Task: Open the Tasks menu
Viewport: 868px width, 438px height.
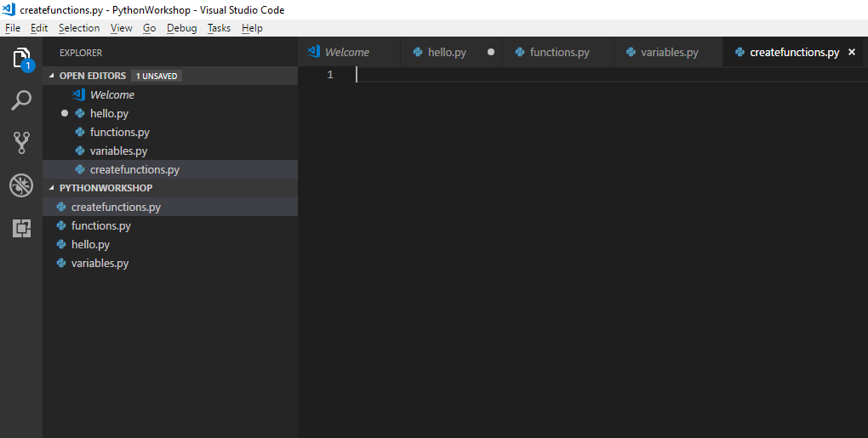Action: click(220, 28)
